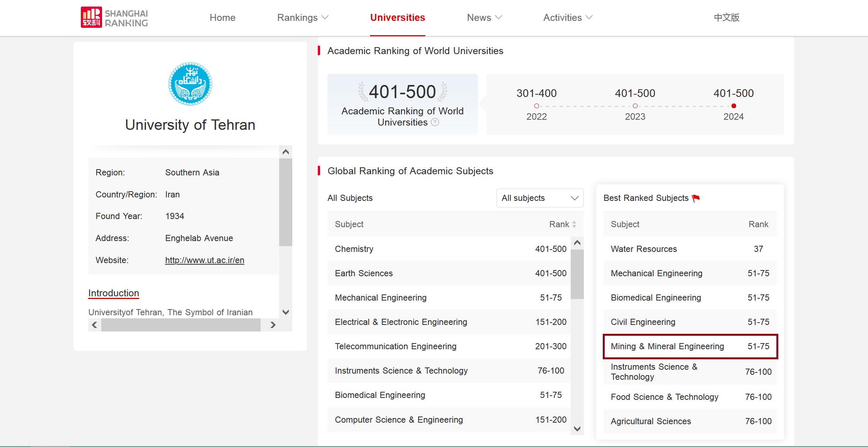
Task: Click the subjects list scroll-up arrow
Action: (x=577, y=243)
